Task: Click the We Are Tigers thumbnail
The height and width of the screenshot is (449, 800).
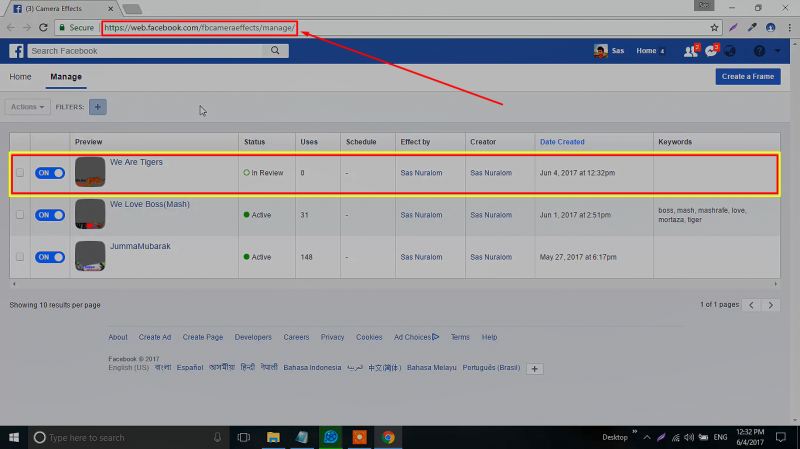Action: (90, 172)
